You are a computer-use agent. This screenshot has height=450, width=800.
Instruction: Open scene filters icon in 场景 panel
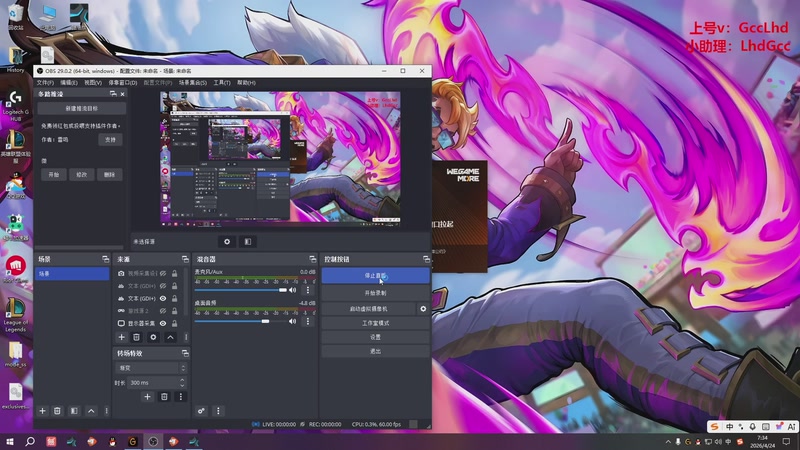[x=74, y=411]
